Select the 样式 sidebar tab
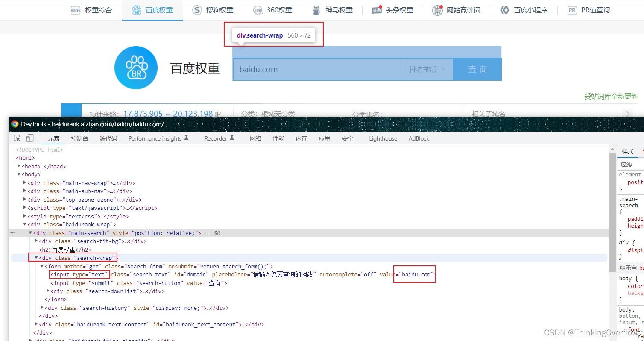This screenshot has width=644, height=341. (628, 151)
